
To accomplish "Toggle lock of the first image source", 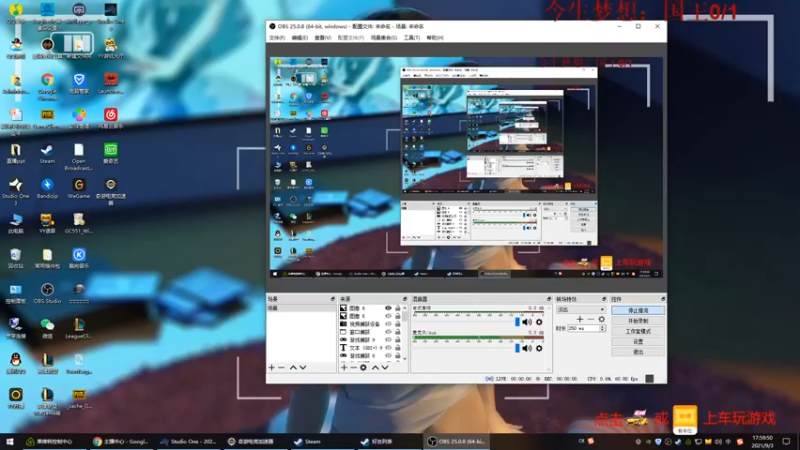I will pyautogui.click(x=397, y=308).
